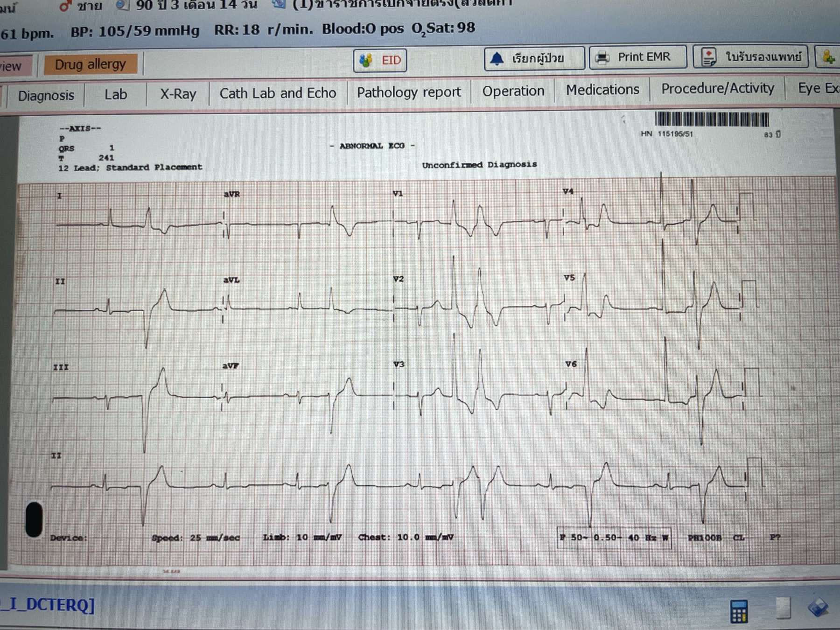This screenshot has height=630, width=840.
Task: Select the X-Ray tab
Action: point(178,94)
